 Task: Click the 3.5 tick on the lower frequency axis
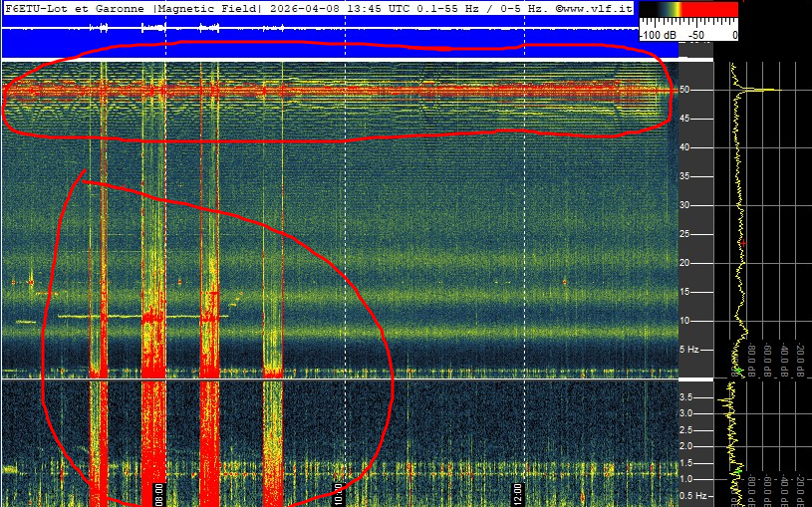pos(685,396)
